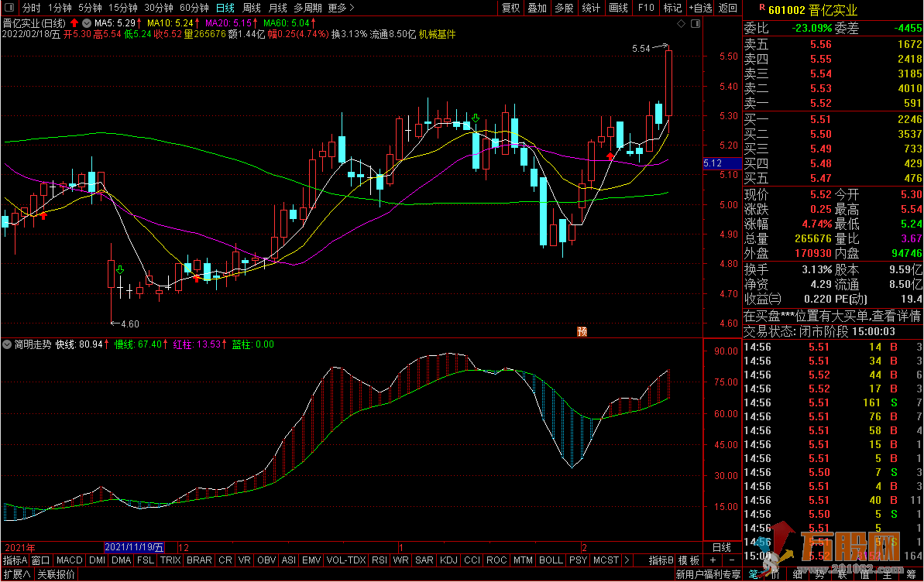Select the 30分钟 period
The image size is (924, 582).
(159, 8)
